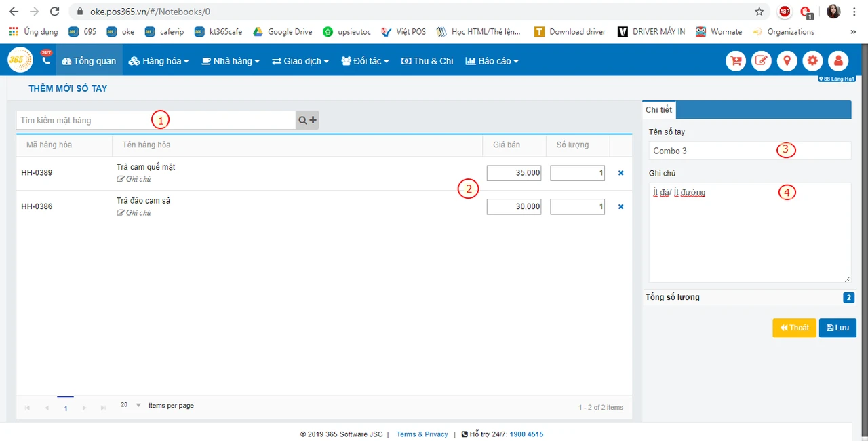The width and height of the screenshot is (868, 441).
Task: Click the Tên sổ tay field
Action: [x=750, y=151]
